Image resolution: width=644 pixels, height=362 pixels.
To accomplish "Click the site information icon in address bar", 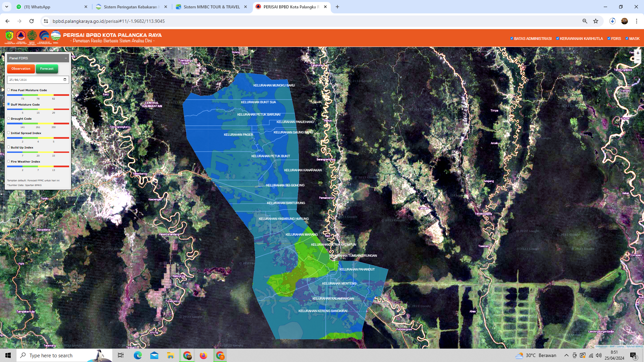I will [x=46, y=21].
